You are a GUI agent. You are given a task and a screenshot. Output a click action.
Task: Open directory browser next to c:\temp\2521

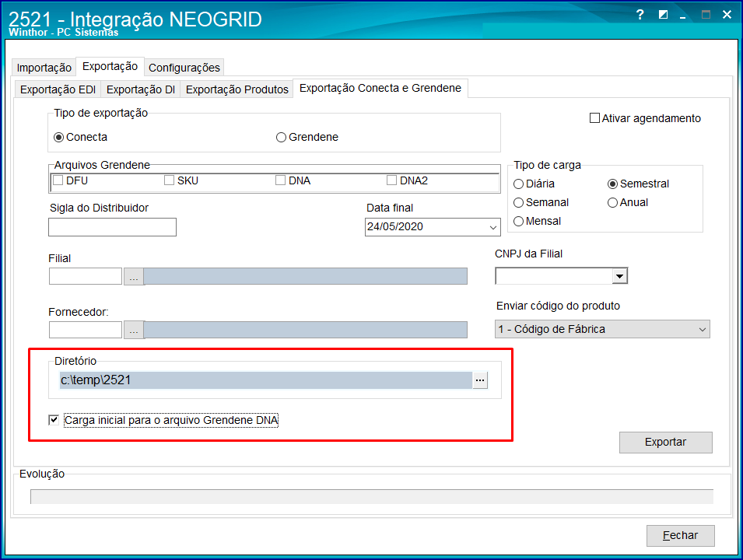pyautogui.click(x=480, y=380)
